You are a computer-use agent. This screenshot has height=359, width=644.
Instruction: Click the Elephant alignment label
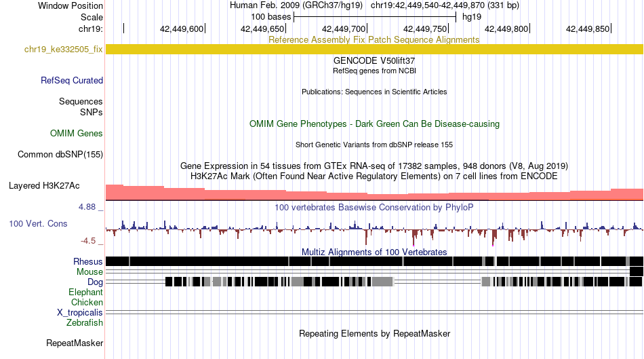click(x=85, y=292)
